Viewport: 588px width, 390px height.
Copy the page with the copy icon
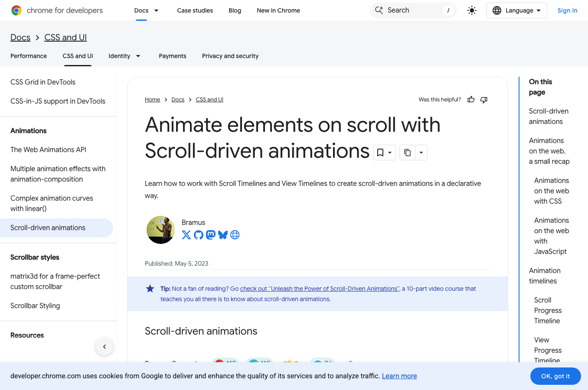407,153
